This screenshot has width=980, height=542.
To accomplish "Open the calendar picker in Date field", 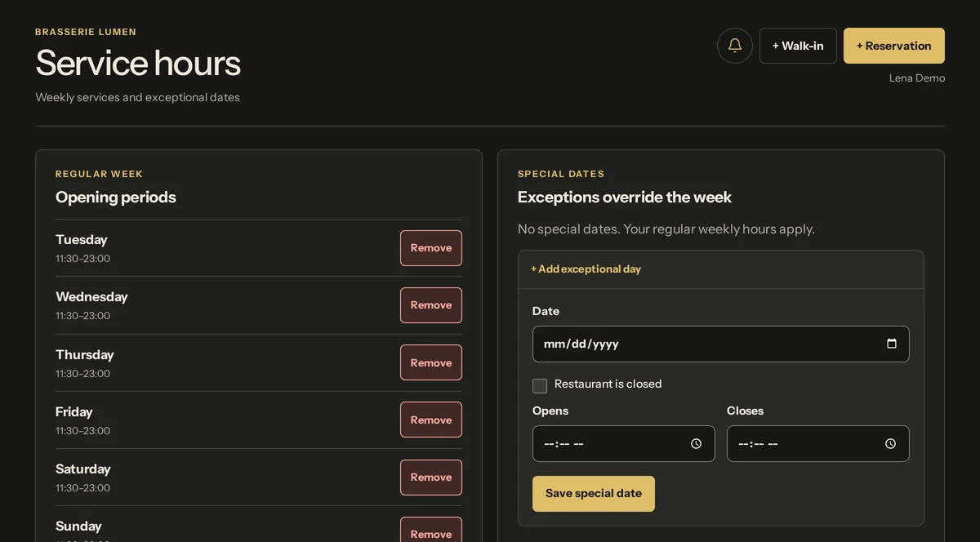I will coord(892,344).
